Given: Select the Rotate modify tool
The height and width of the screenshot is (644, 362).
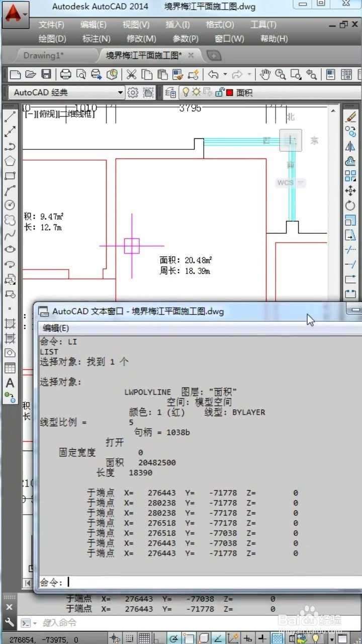Looking at the screenshot, I should 350,205.
